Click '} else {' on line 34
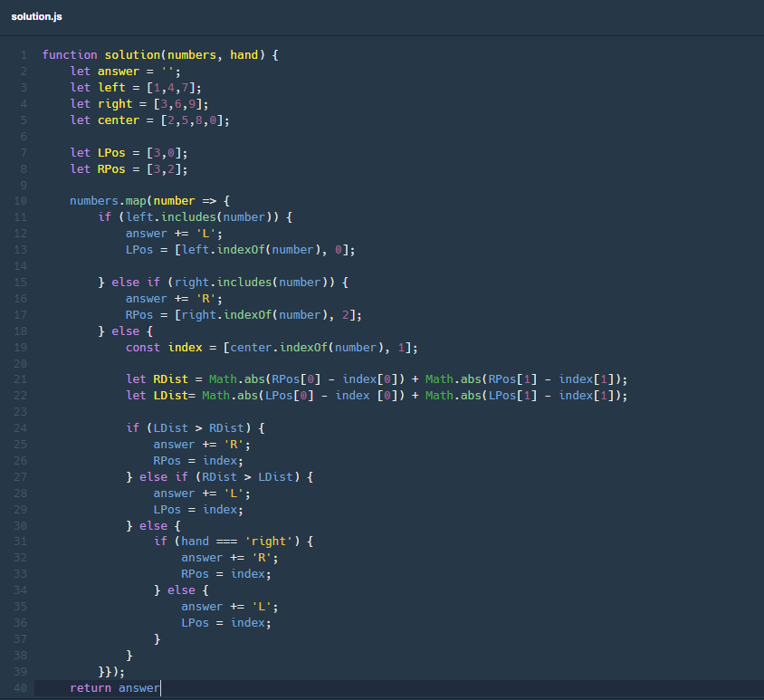 click(x=181, y=590)
